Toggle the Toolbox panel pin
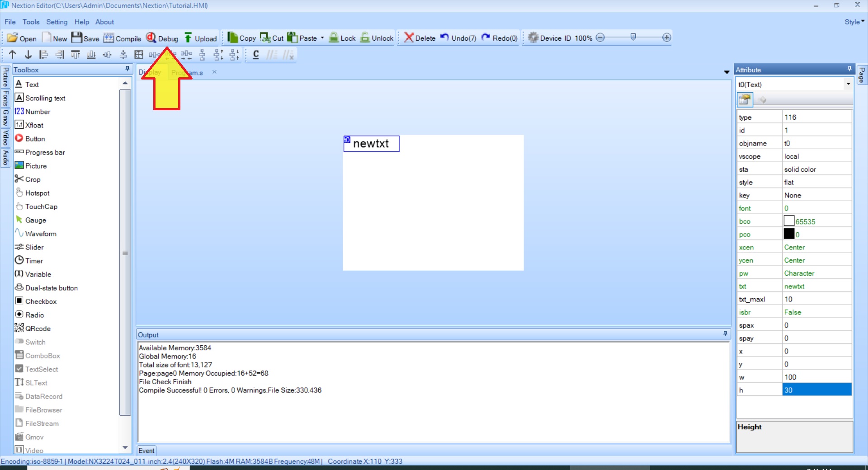 point(127,69)
